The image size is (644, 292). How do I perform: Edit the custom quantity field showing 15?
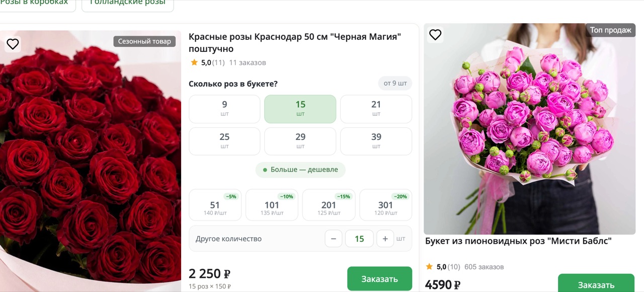[x=359, y=239]
